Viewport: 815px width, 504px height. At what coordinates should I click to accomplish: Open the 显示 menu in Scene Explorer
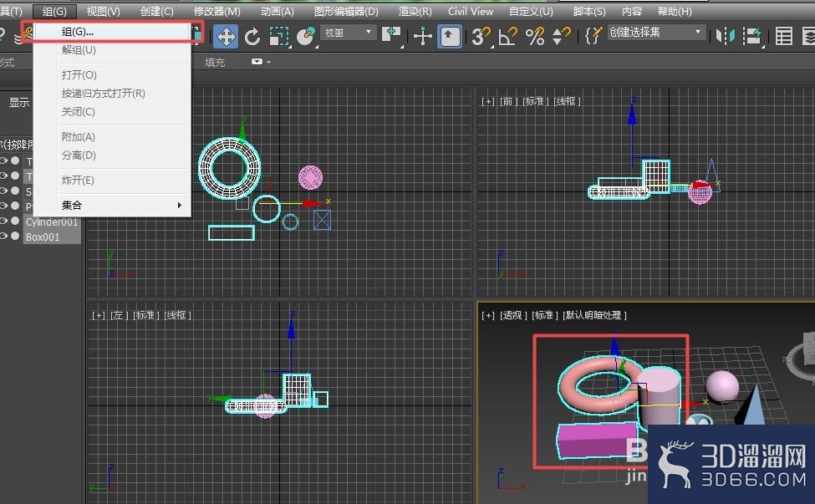pos(18,102)
